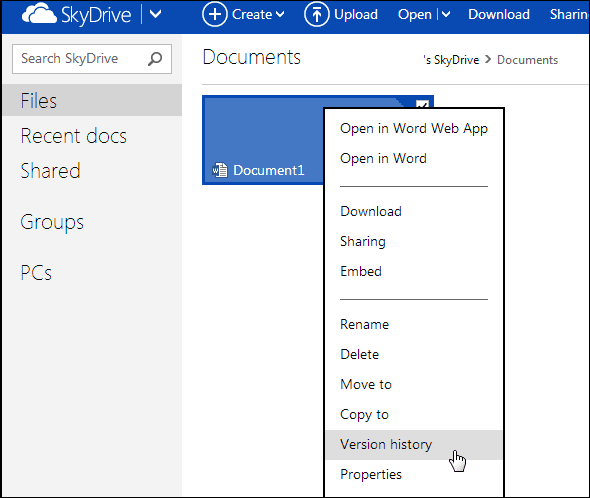Screen dimensions: 590x498
Task: Click Download in the top toolbar
Action: [x=499, y=15]
